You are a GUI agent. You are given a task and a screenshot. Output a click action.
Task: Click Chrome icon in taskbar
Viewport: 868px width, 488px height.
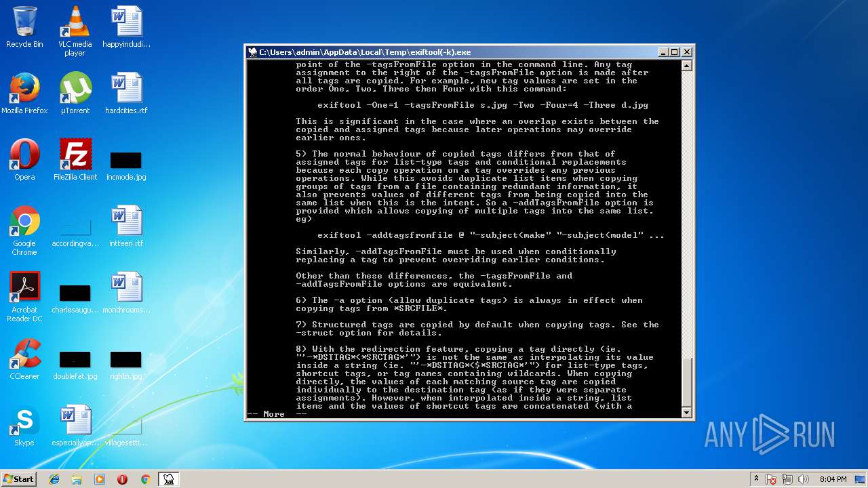pos(145,479)
